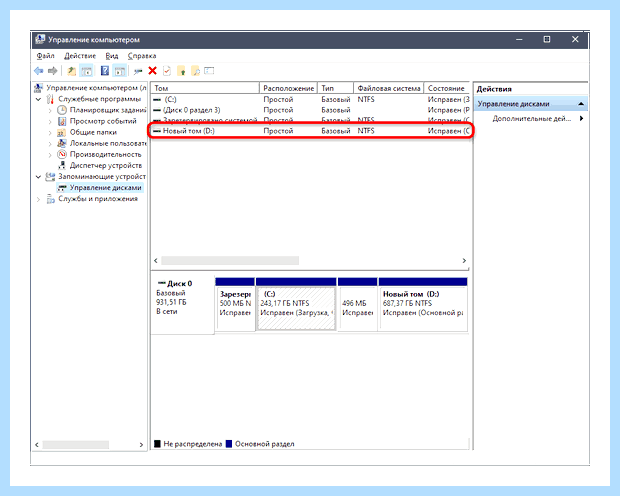The image size is (620, 496).
Task: Expand the Общие папки node
Action: pos(50,133)
